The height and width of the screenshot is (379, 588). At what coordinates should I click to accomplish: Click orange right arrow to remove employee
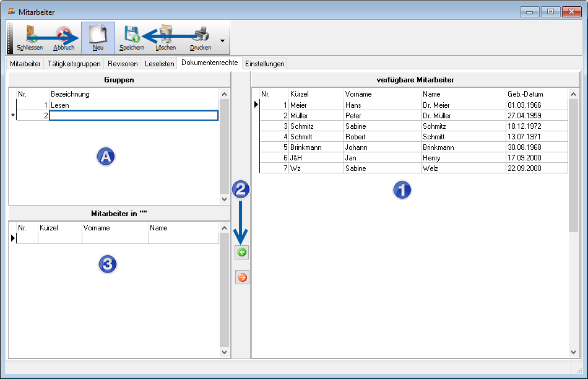(242, 277)
